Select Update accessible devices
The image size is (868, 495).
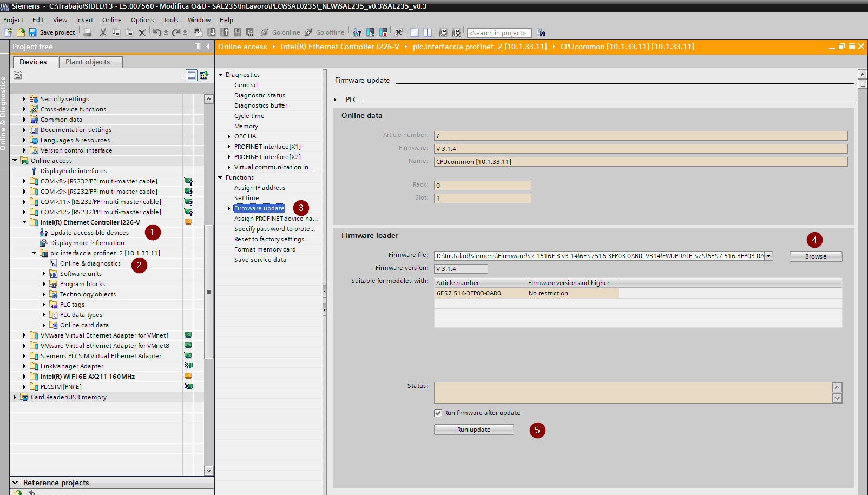pos(89,233)
